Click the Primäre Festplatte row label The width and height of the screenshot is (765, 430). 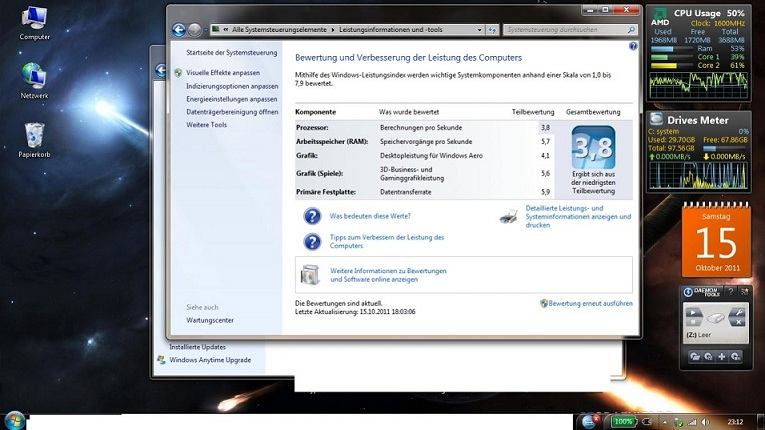(326, 192)
